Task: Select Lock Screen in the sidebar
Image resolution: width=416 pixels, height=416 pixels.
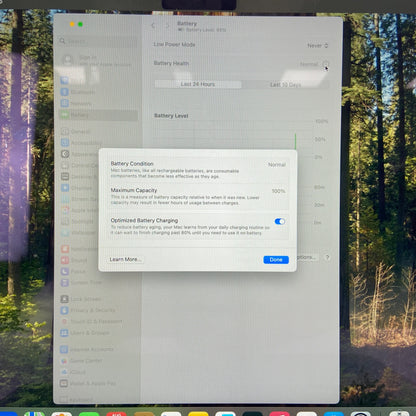Action: click(x=81, y=299)
